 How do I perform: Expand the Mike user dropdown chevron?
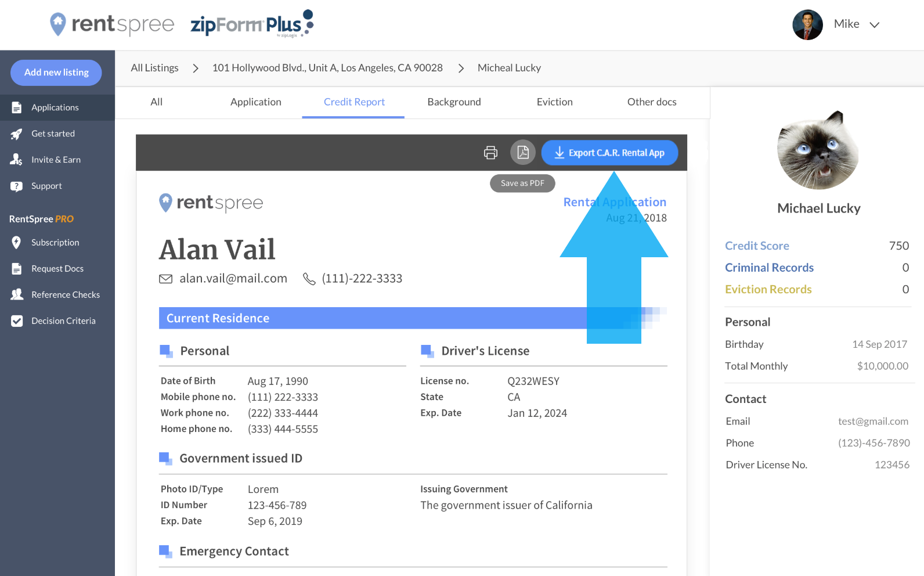coord(874,24)
